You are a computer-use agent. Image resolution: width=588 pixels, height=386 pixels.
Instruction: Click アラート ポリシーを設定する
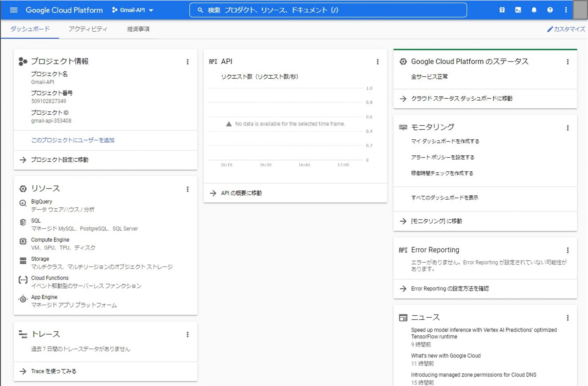click(442, 157)
